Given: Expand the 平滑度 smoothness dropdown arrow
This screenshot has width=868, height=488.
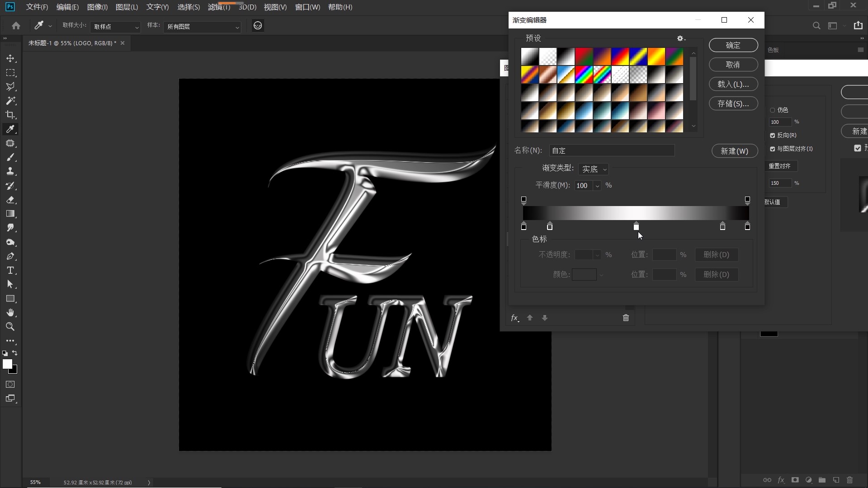Looking at the screenshot, I should pos(597,186).
